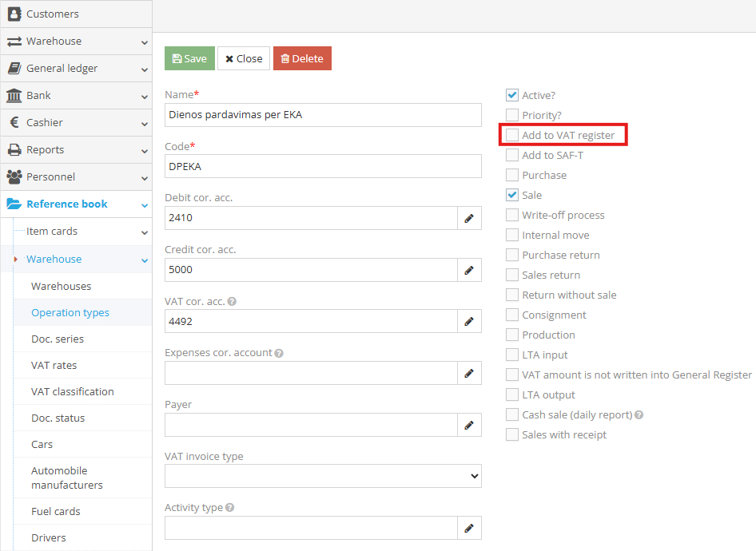Click the Save button
This screenshot has width=756, height=551.
coord(189,57)
